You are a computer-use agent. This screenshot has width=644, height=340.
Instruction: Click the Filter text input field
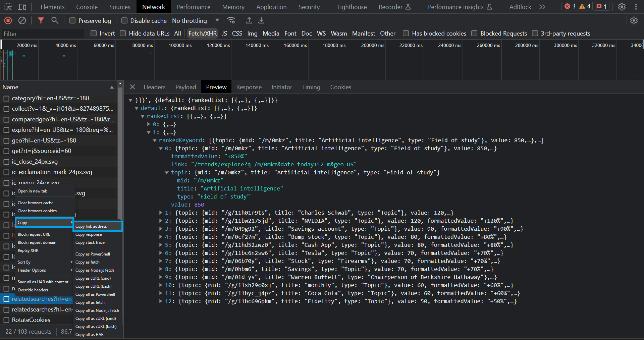click(42, 34)
